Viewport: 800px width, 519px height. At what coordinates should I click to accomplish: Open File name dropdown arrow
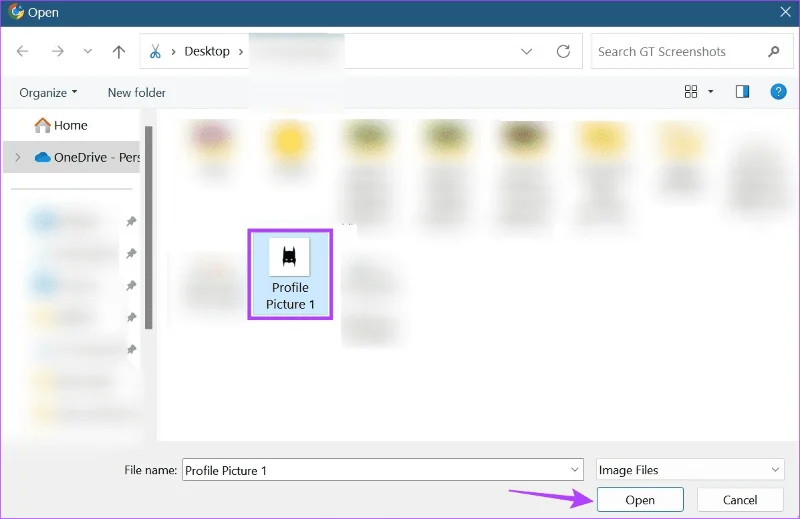click(x=574, y=470)
